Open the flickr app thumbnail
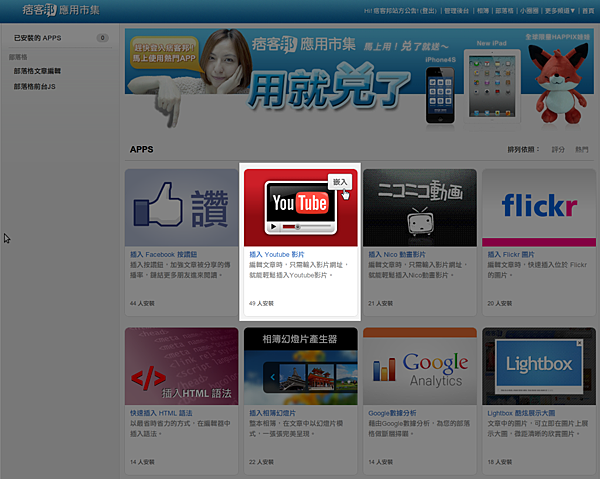The image size is (600, 479). [x=539, y=208]
